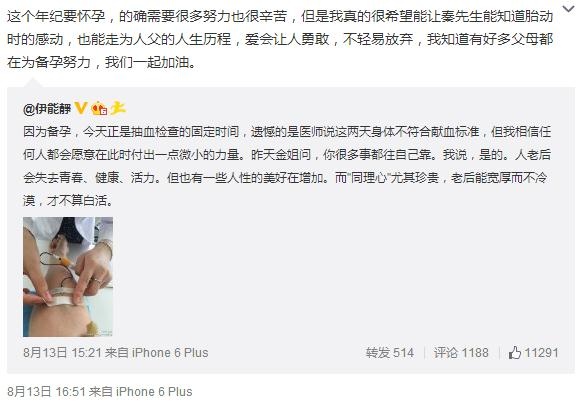The width and height of the screenshot is (580, 404).
Task: Open the @伊能静 profile link
Action: (x=47, y=108)
